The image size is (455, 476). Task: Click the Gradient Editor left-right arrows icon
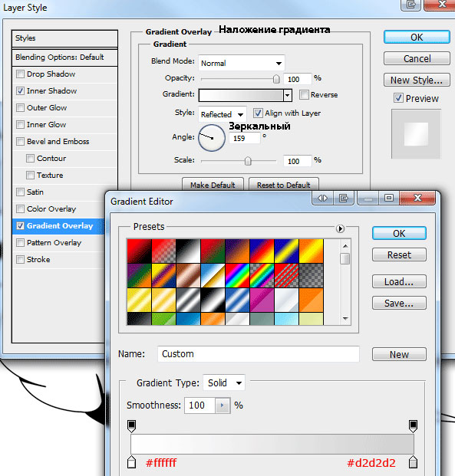(x=322, y=199)
